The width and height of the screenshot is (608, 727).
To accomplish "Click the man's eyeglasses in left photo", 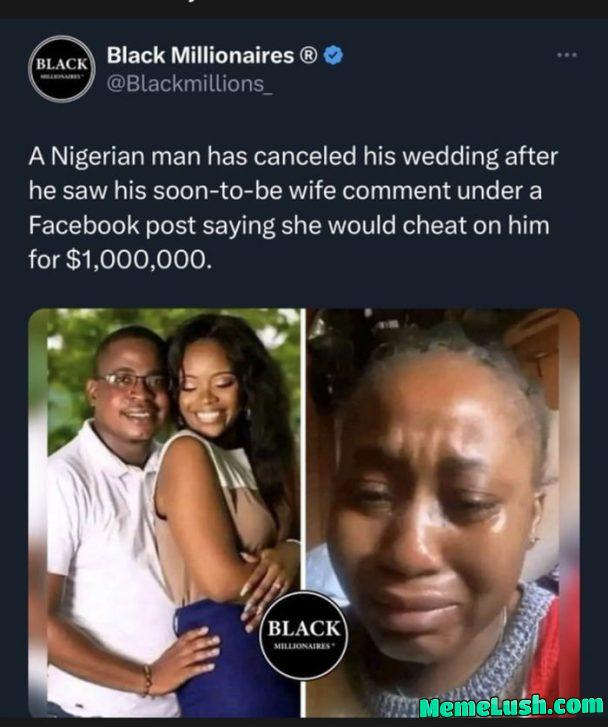I will [x=132, y=382].
